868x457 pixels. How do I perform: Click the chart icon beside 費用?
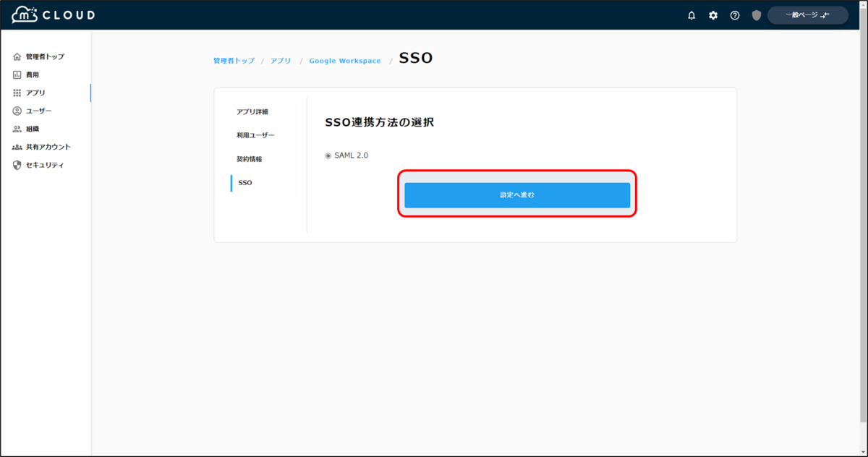pos(17,74)
